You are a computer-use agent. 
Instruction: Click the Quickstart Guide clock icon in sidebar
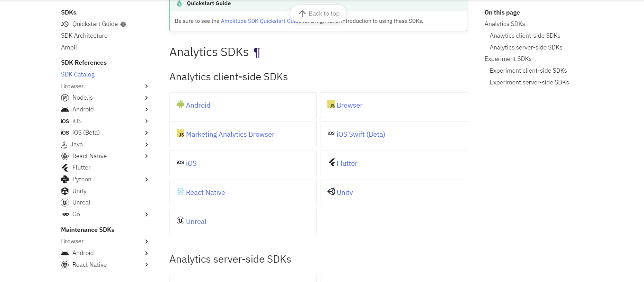65,24
